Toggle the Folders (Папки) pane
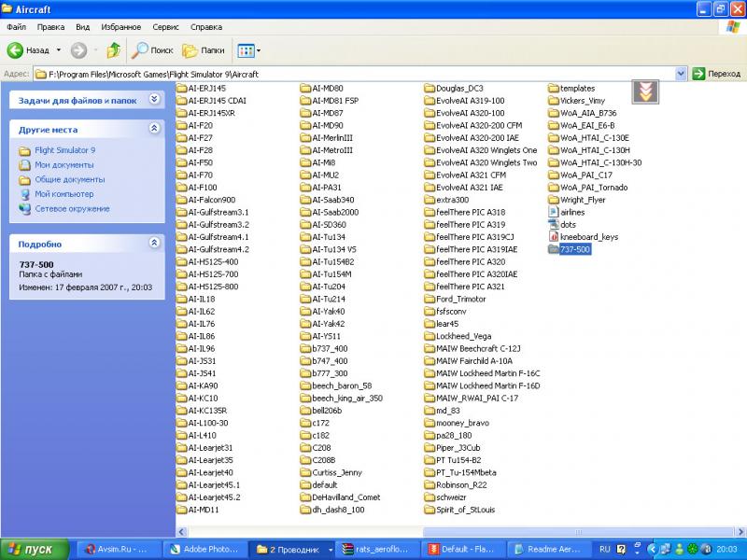Screen dimensions: 747x560 (x=204, y=50)
